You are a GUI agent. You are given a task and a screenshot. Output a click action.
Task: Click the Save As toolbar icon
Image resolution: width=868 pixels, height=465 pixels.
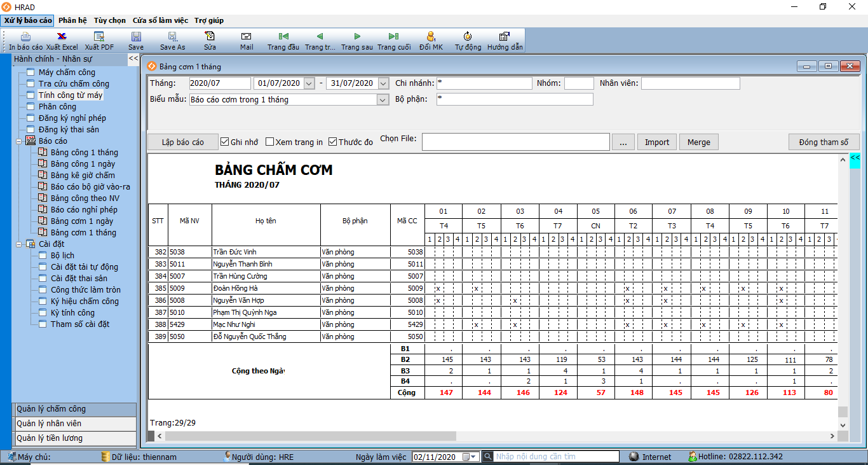[172, 37]
